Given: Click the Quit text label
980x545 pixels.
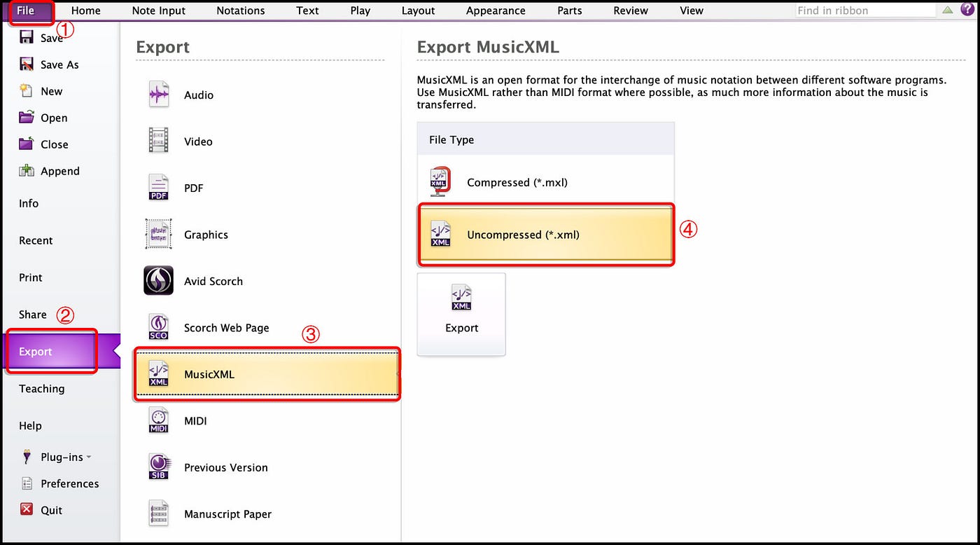Looking at the screenshot, I should [51, 510].
